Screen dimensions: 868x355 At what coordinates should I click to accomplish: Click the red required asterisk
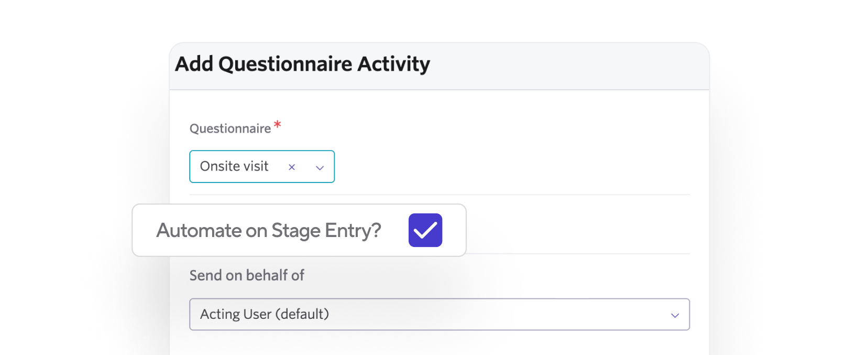pos(278,124)
